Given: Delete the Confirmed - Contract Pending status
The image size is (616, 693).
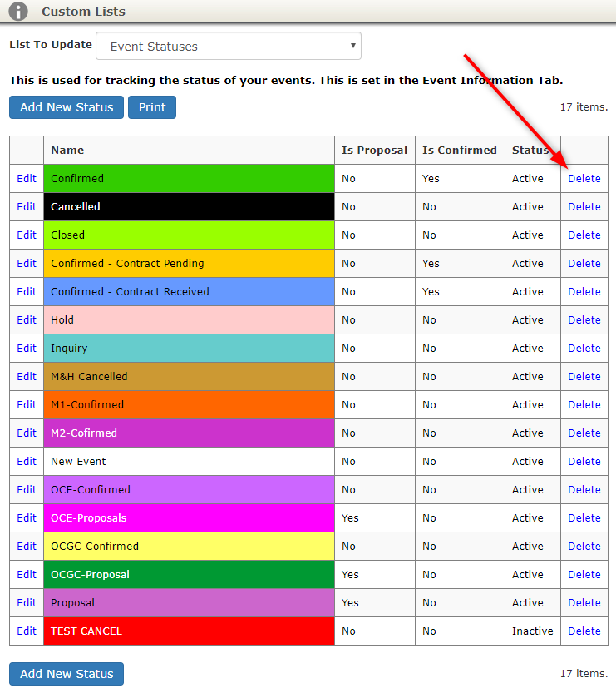Looking at the screenshot, I should [584, 264].
